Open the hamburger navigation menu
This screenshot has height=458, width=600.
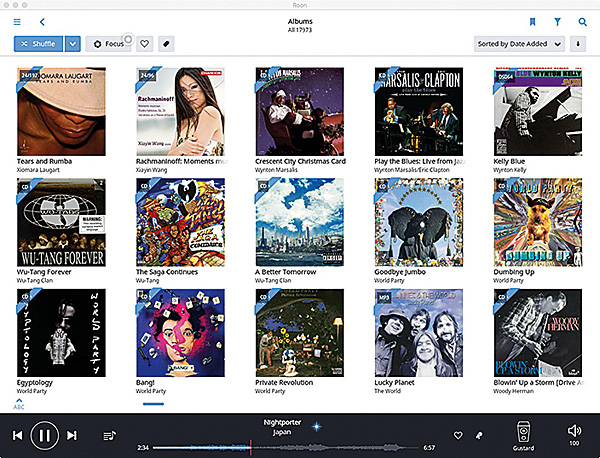(17, 22)
